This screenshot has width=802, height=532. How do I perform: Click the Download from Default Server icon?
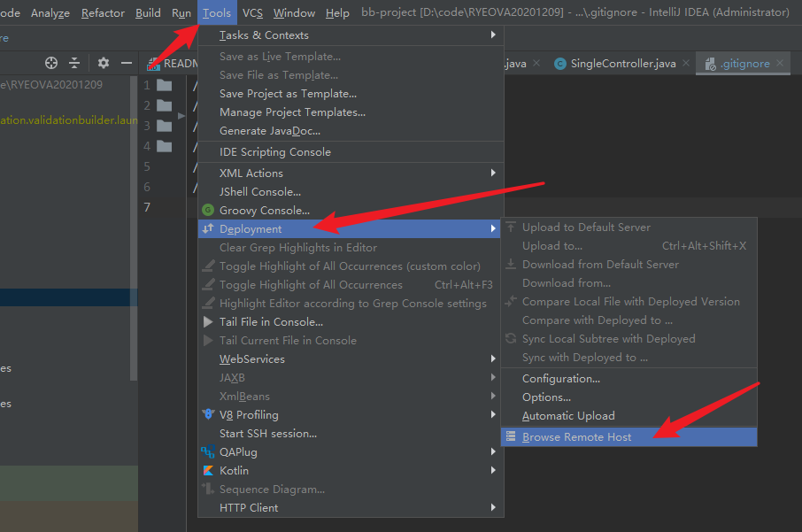pos(511,264)
